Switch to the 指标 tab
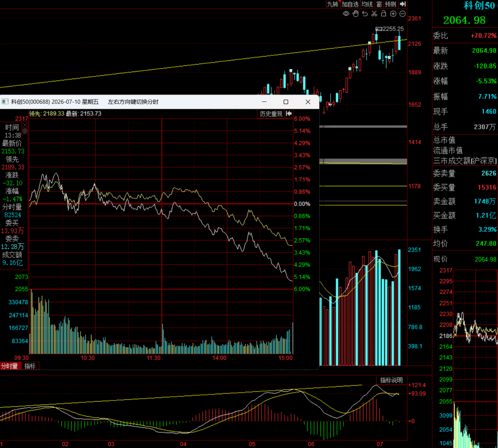 (x=30, y=366)
